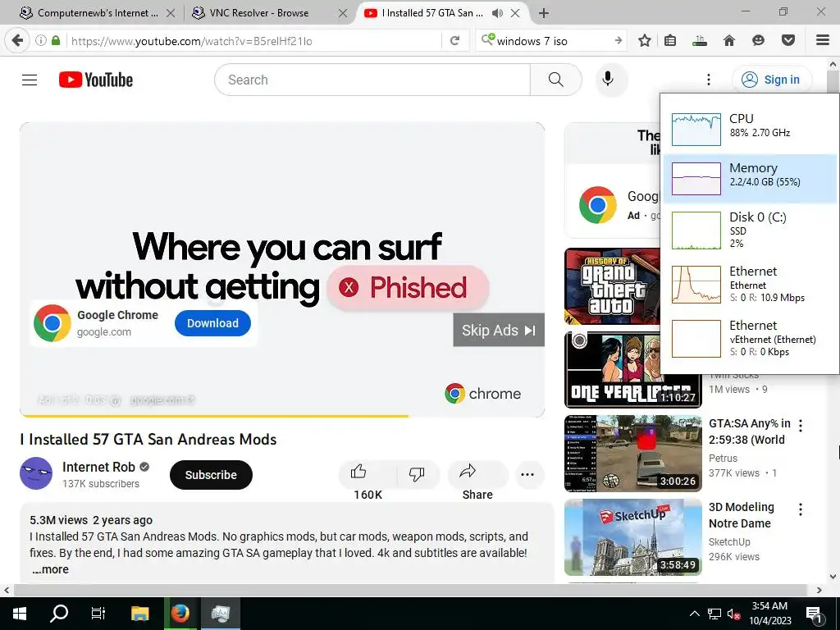Screen dimensions: 840x630
Task: Click the URL address bar
Action: [x=254, y=41]
